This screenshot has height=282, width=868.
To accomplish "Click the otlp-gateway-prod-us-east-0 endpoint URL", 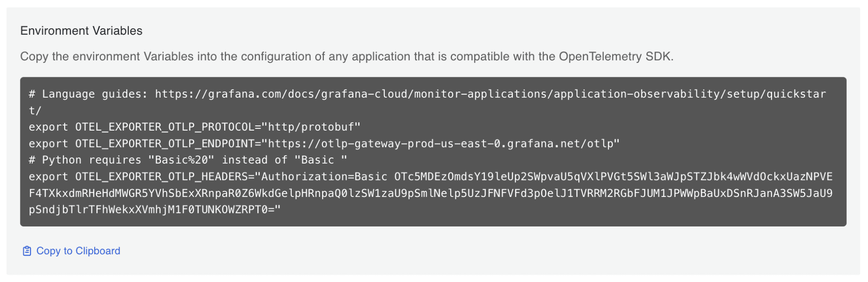I will pyautogui.click(x=443, y=144).
